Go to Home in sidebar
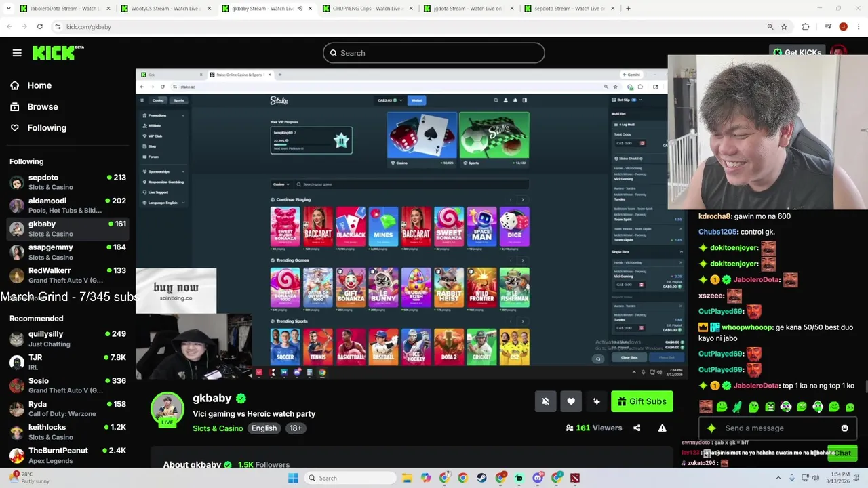The height and width of the screenshot is (488, 868). 31,85
